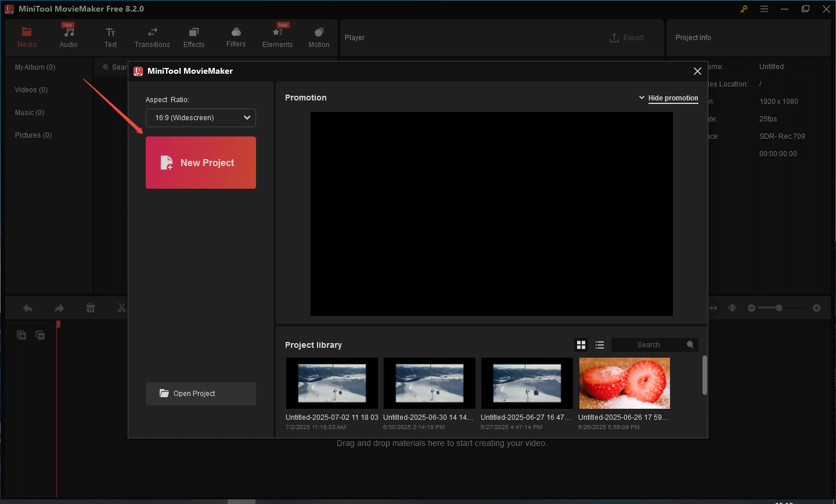Screen dimensions: 836x504
Task: Open the Transitions tab
Action: 152,38
